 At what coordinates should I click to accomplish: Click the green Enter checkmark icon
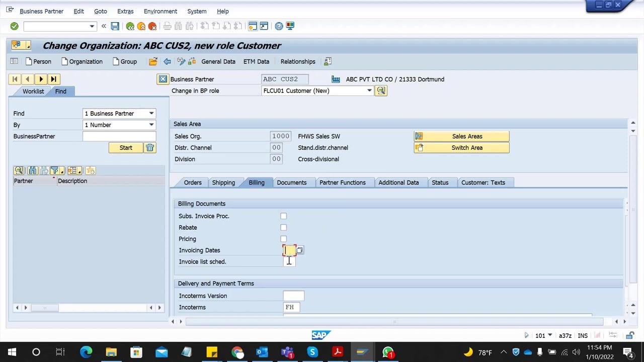(x=14, y=26)
